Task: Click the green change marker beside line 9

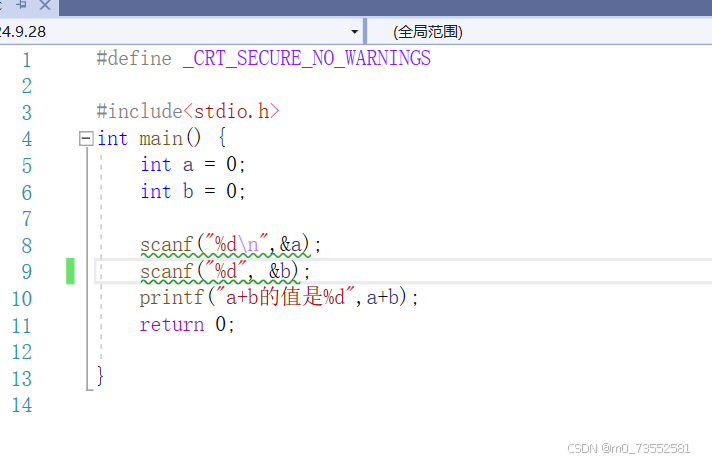Action: click(x=70, y=271)
